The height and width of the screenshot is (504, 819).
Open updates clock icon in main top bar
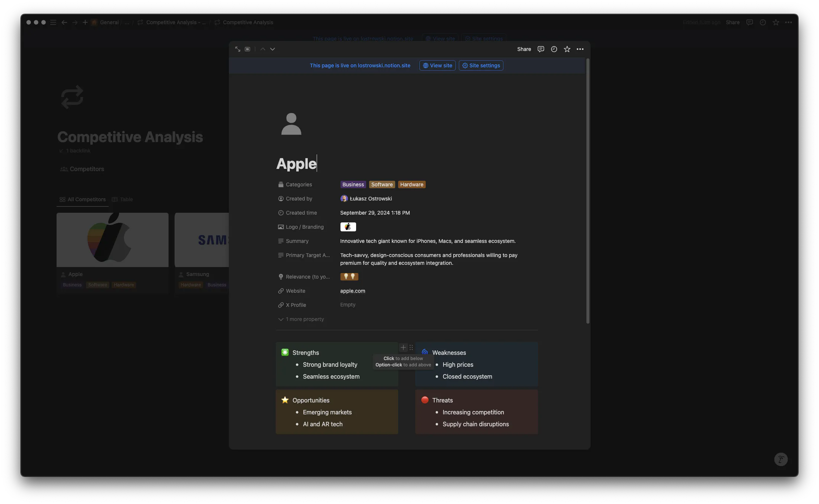click(762, 22)
